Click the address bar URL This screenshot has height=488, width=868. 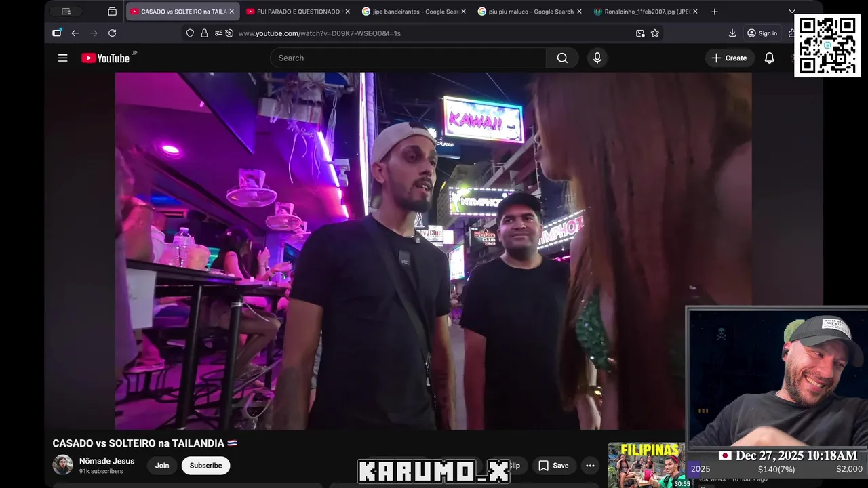(319, 33)
